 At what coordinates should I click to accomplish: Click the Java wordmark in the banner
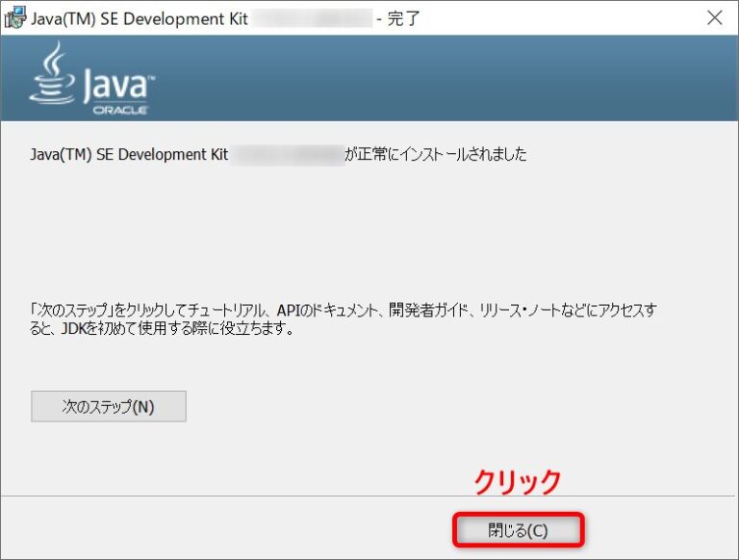click(x=115, y=85)
